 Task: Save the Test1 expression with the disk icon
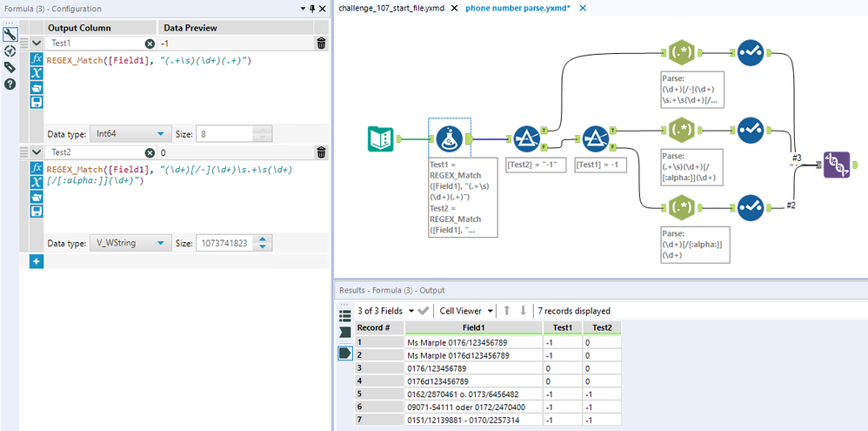tap(37, 102)
